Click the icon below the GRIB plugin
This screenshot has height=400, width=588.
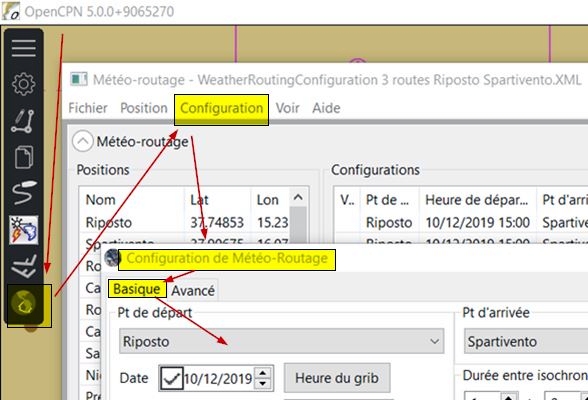(x=24, y=267)
